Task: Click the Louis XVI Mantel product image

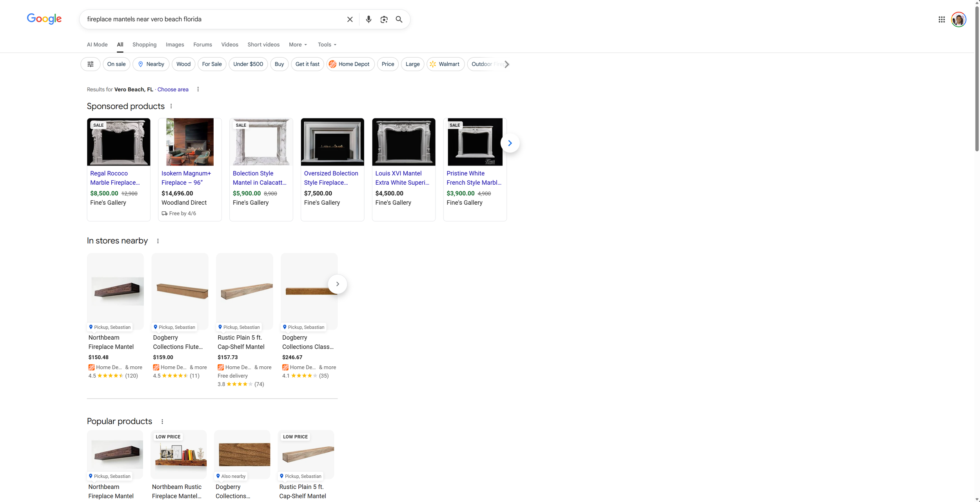Action: [x=403, y=142]
